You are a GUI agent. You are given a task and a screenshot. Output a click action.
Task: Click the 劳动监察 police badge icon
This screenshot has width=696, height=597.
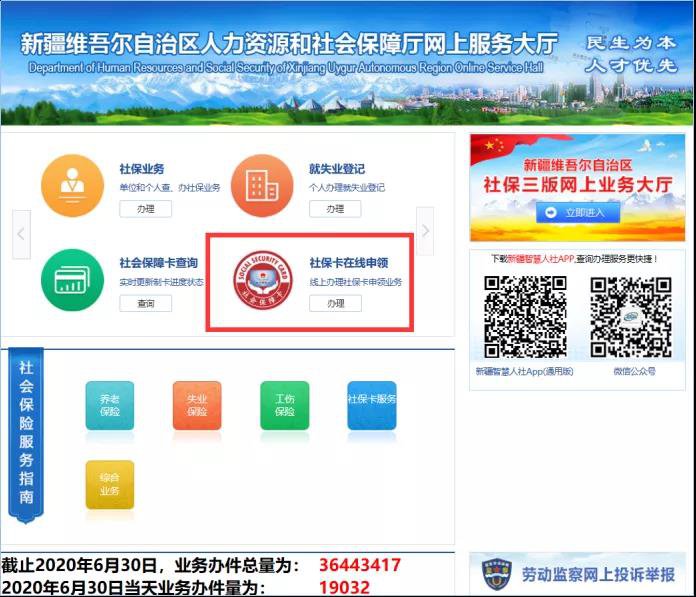coord(495,576)
